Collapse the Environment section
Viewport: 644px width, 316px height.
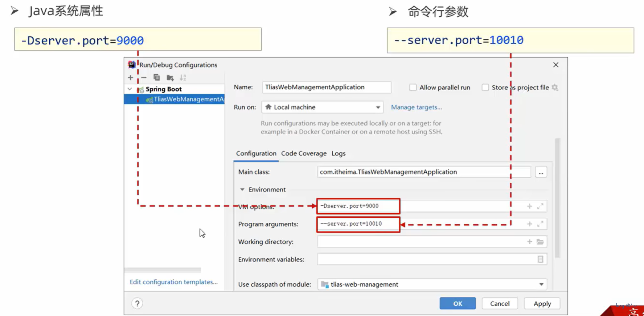(242, 189)
